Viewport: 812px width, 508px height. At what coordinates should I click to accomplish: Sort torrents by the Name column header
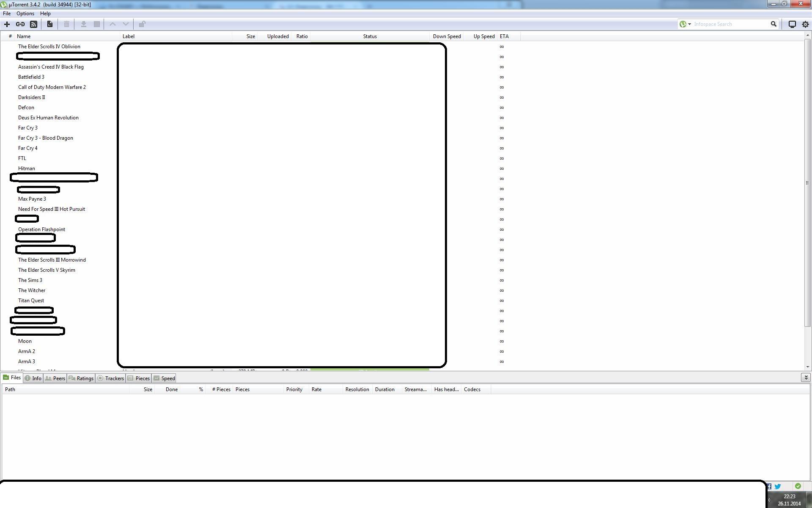click(x=68, y=36)
